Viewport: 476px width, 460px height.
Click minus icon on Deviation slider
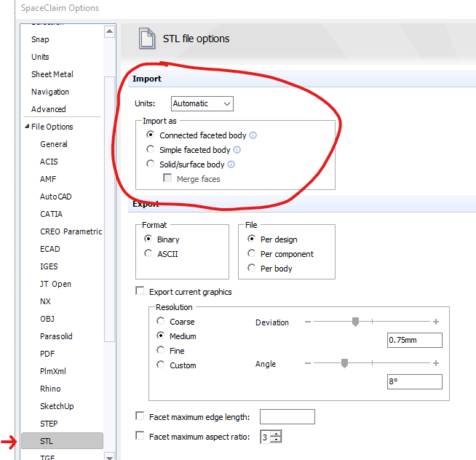(x=308, y=322)
